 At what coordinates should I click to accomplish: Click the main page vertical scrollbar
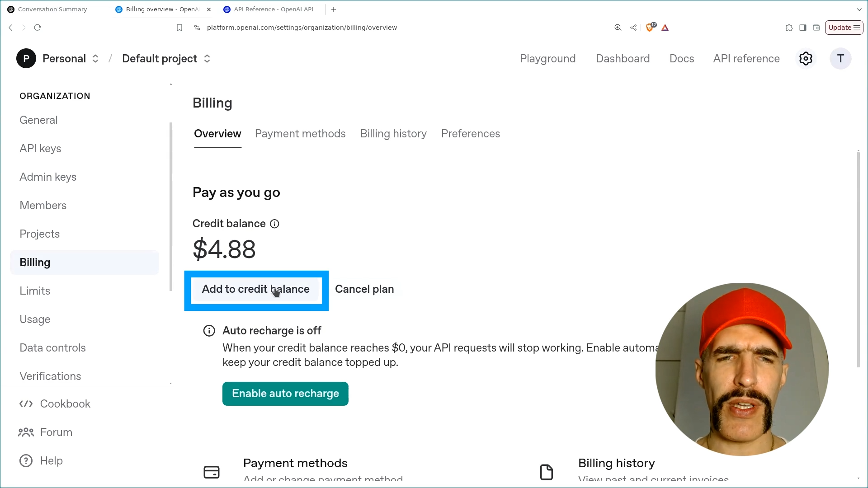(x=859, y=260)
